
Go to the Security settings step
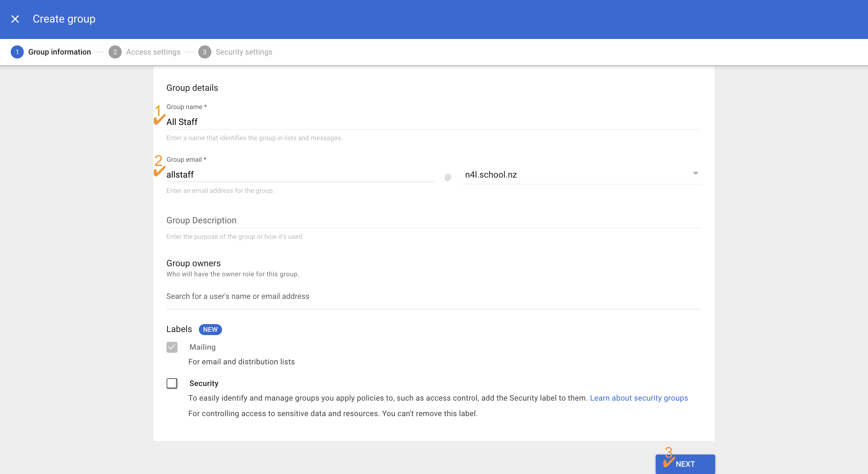244,52
